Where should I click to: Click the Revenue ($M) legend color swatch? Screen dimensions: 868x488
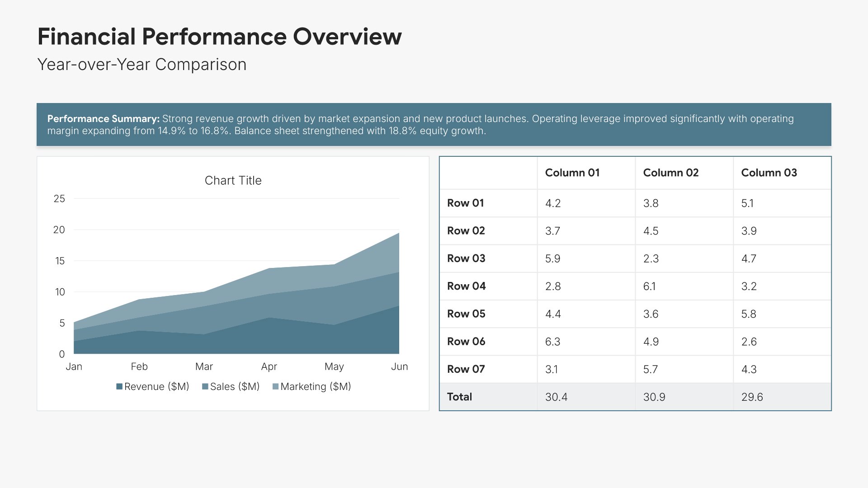(x=119, y=387)
